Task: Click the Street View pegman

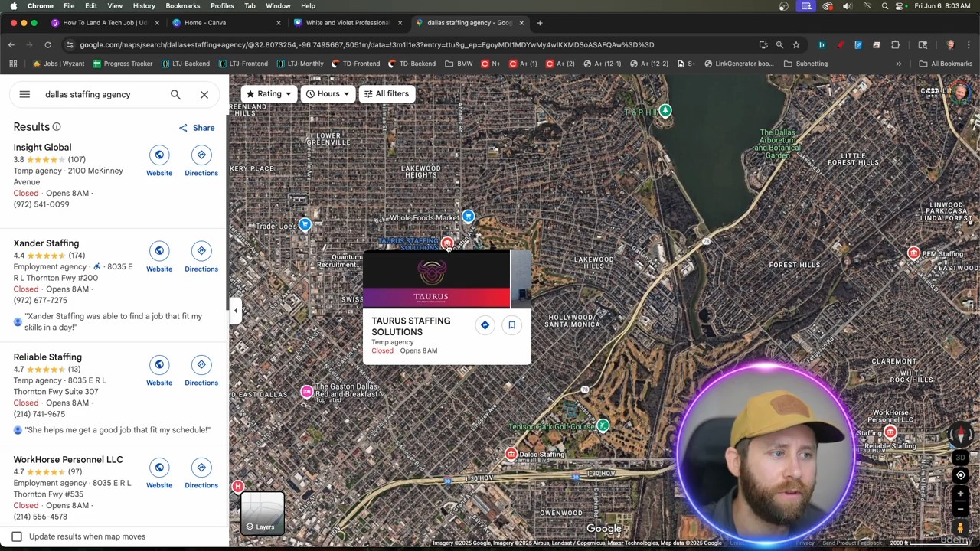Action: (x=960, y=528)
